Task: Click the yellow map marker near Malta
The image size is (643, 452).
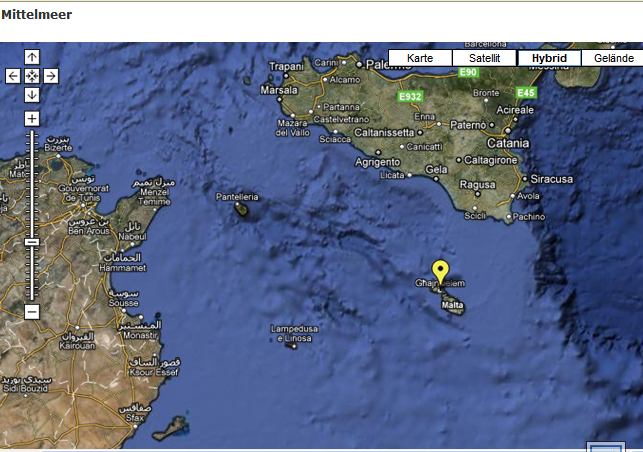Action: pyautogui.click(x=440, y=272)
